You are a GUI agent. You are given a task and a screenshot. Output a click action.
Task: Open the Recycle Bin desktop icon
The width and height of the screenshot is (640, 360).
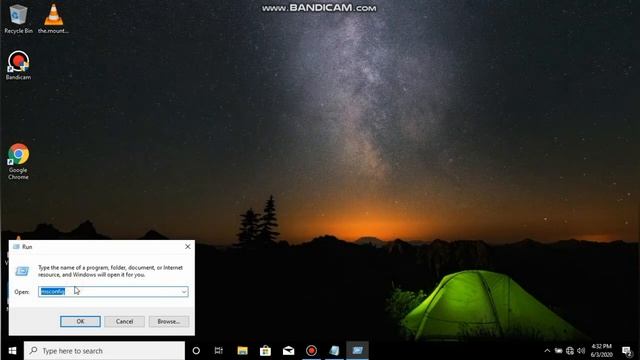(18, 18)
